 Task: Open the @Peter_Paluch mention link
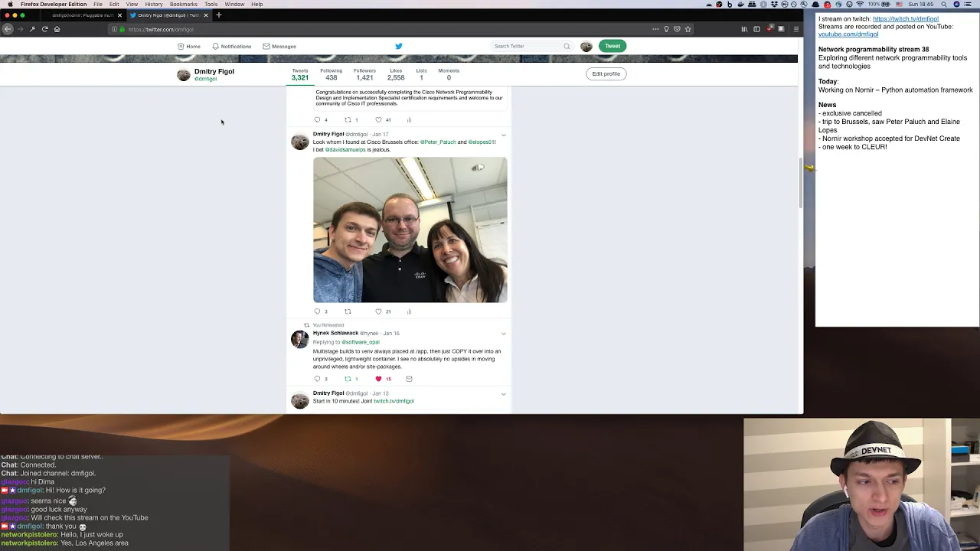(x=438, y=142)
